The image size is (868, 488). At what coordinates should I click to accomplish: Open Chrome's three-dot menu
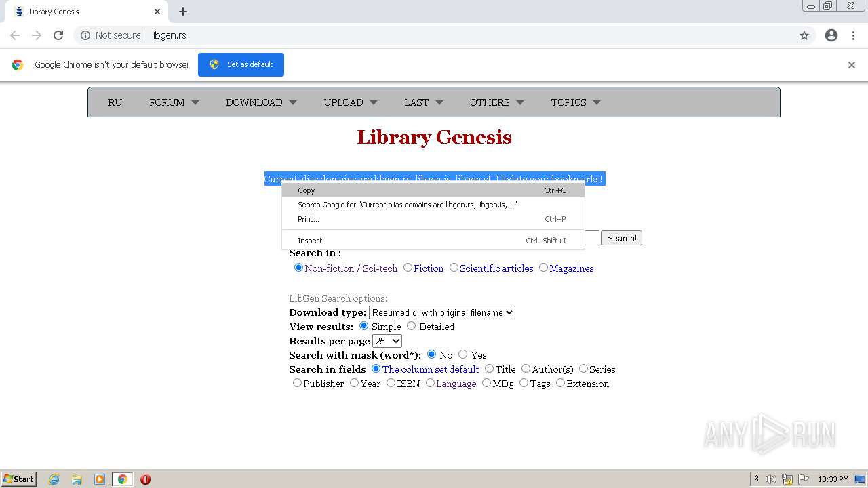pyautogui.click(x=854, y=35)
